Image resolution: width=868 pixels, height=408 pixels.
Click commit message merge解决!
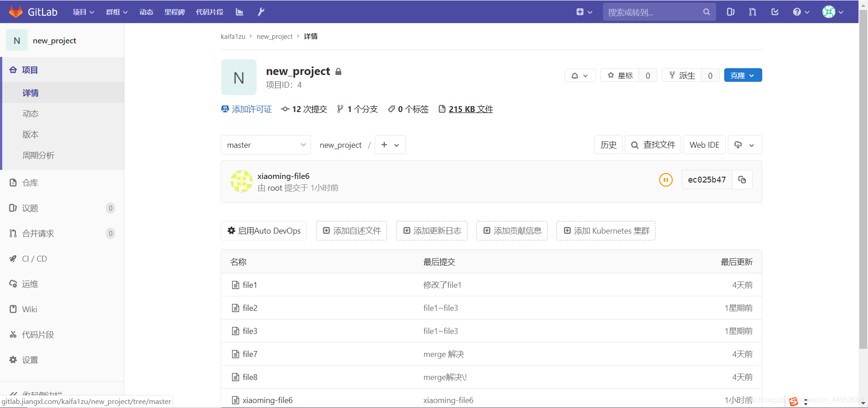(445, 377)
